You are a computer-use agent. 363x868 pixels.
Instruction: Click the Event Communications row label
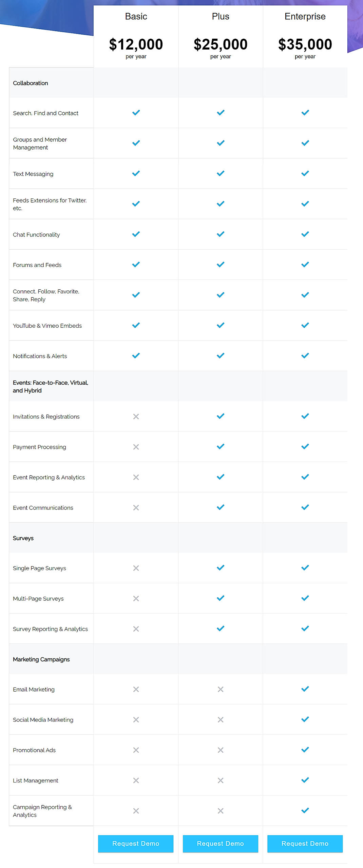click(43, 507)
